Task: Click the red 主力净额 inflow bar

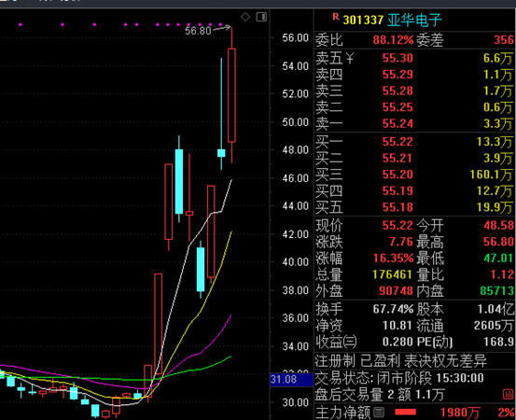Action: pyautogui.click(x=405, y=412)
